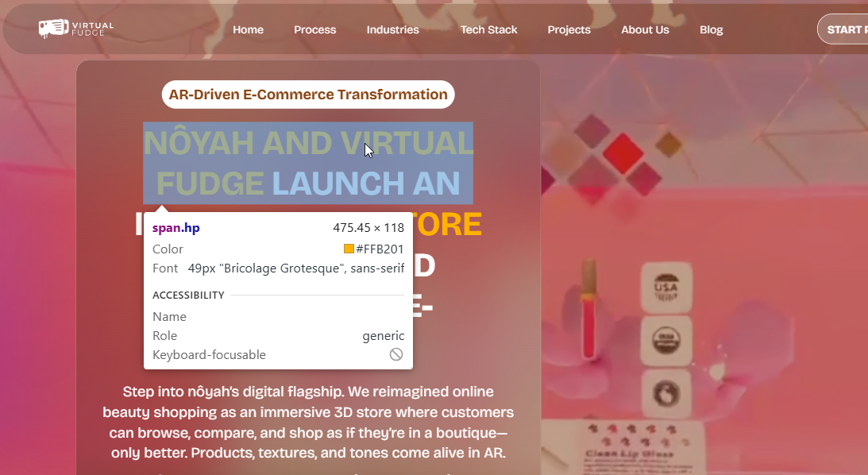
Task: Open the Projects page
Action: point(569,30)
